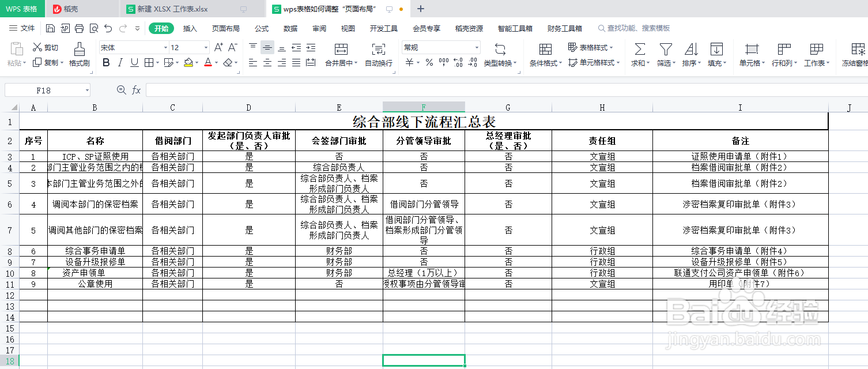The width and height of the screenshot is (868, 369).
Task: Click the increase indent icon
Action: (x=311, y=48)
